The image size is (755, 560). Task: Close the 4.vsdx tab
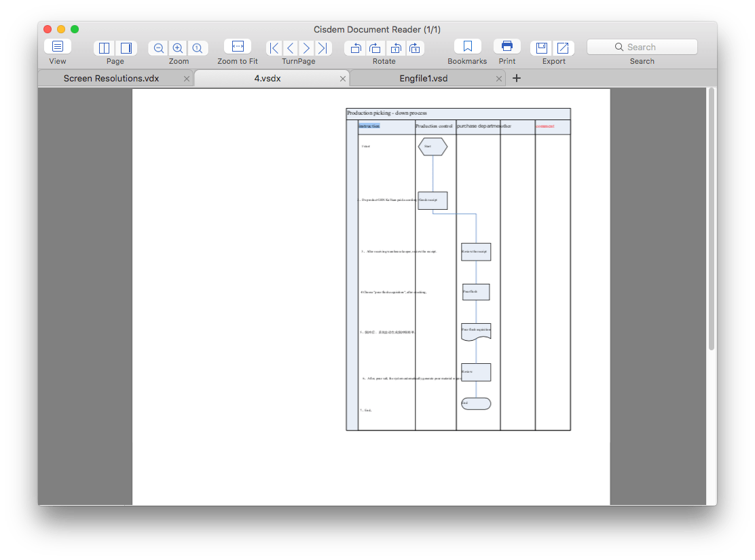[x=343, y=79]
